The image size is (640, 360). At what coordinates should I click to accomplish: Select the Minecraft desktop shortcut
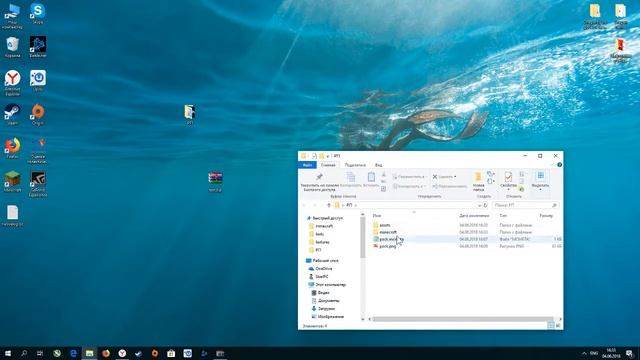click(x=12, y=182)
